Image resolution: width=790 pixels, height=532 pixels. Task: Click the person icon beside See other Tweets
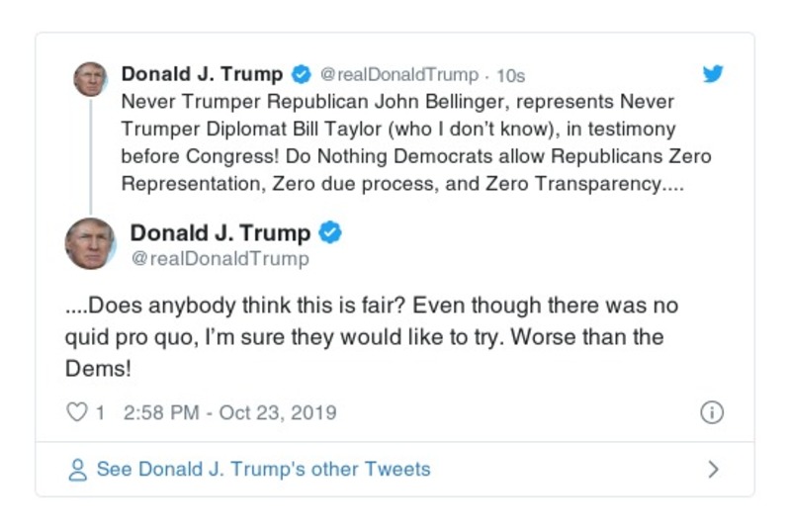[77, 470]
